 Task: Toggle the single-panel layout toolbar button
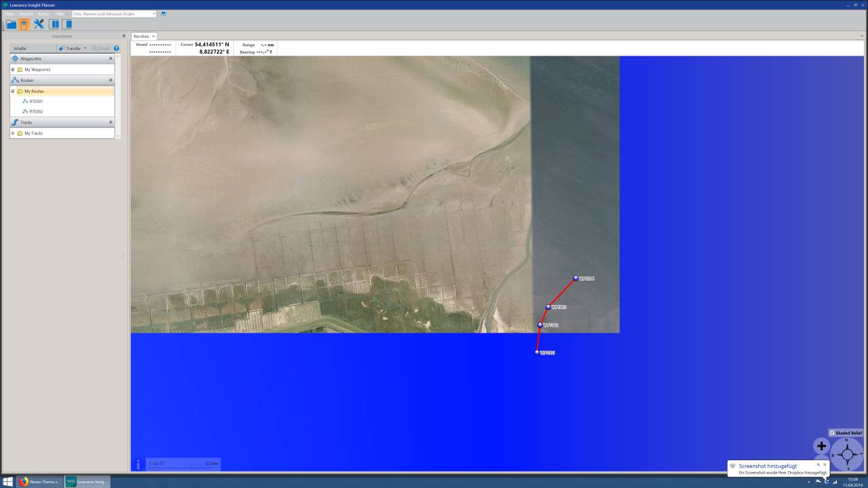tap(66, 24)
